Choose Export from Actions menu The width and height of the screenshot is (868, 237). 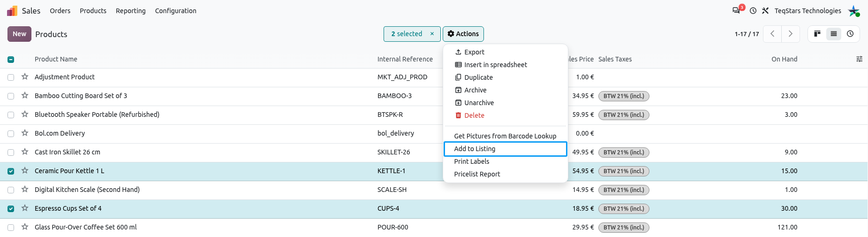[x=506, y=52]
